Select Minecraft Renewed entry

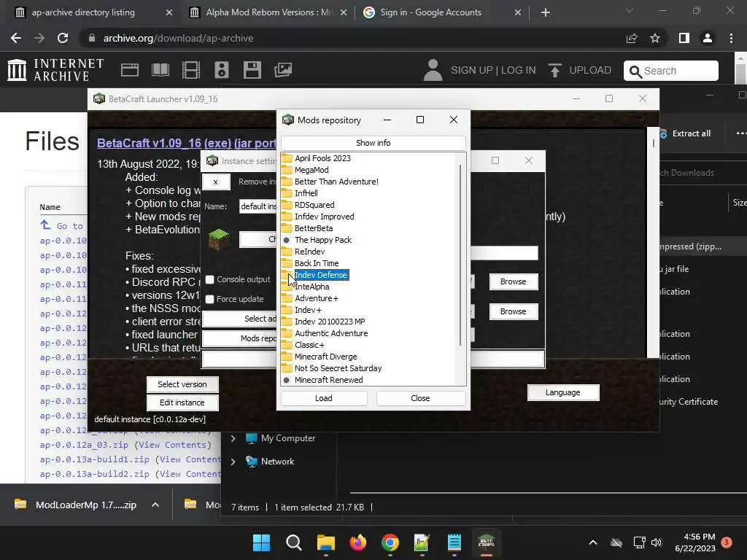tap(329, 380)
